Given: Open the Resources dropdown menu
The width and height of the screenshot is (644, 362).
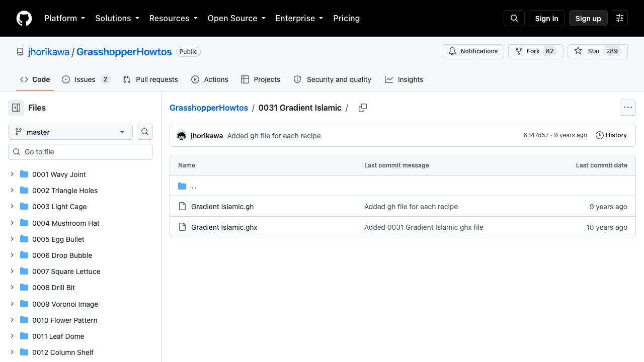Looking at the screenshot, I should tap(174, 18).
